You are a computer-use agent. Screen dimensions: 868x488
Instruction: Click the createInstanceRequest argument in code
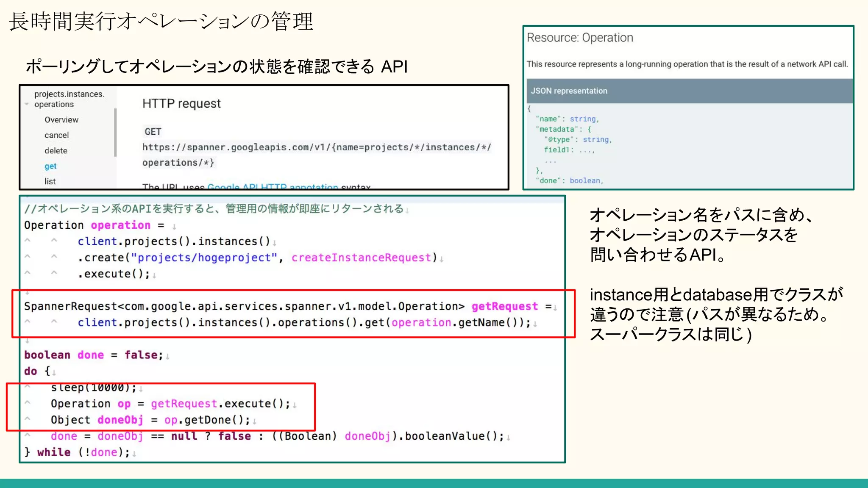361,258
